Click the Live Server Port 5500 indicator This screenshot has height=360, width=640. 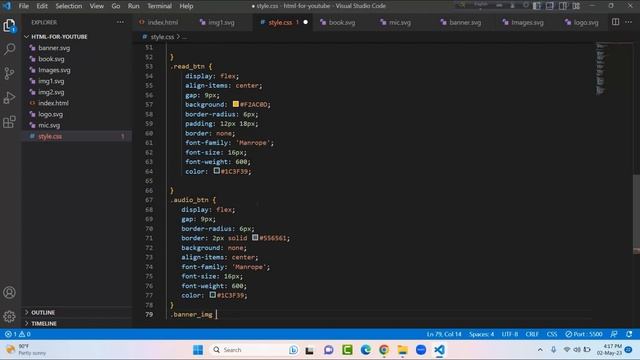(x=584, y=334)
